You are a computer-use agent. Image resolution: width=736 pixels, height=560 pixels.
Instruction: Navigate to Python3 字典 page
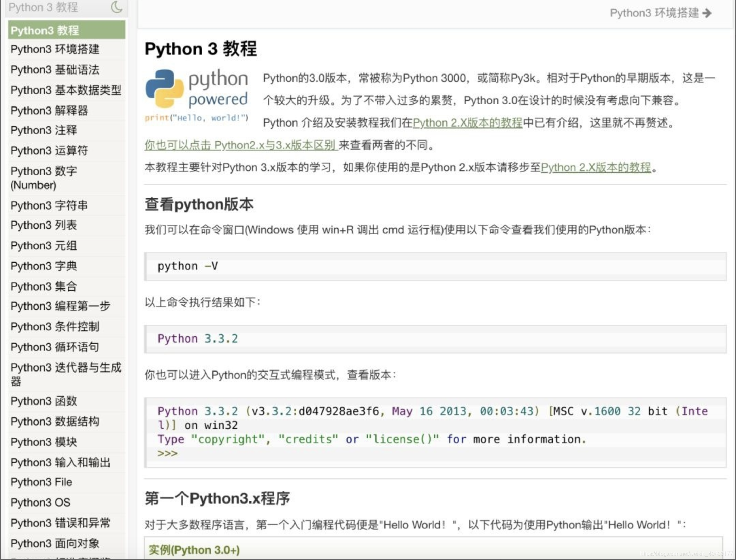(44, 266)
